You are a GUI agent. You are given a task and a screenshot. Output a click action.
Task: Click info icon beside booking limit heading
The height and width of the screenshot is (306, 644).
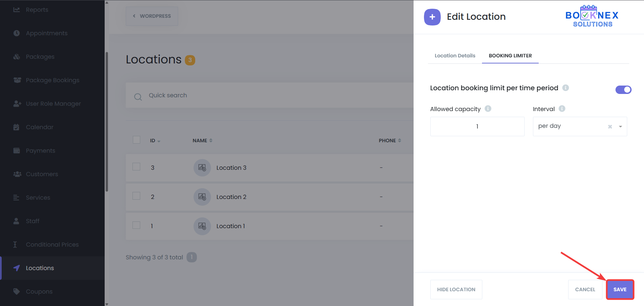566,88
